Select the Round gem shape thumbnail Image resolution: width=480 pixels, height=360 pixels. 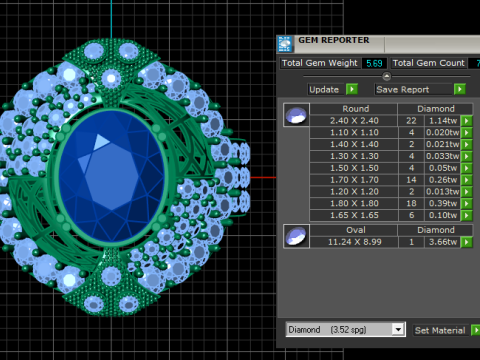coord(296,115)
